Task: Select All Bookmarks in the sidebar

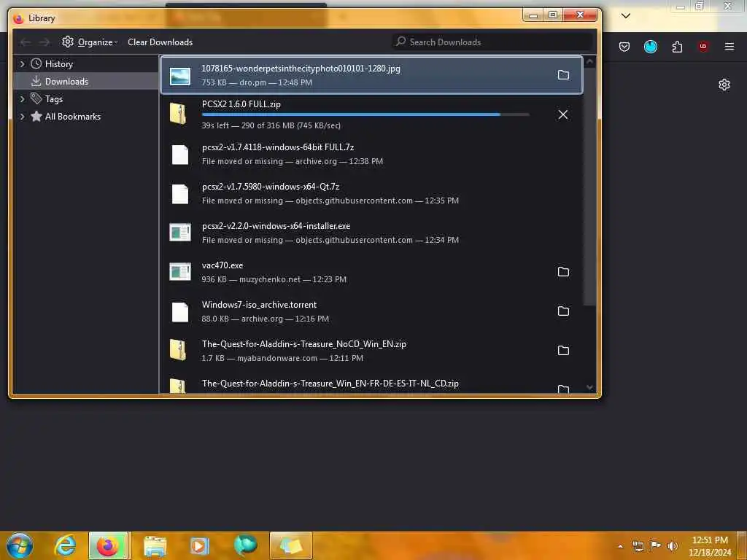Action: pyautogui.click(x=72, y=117)
